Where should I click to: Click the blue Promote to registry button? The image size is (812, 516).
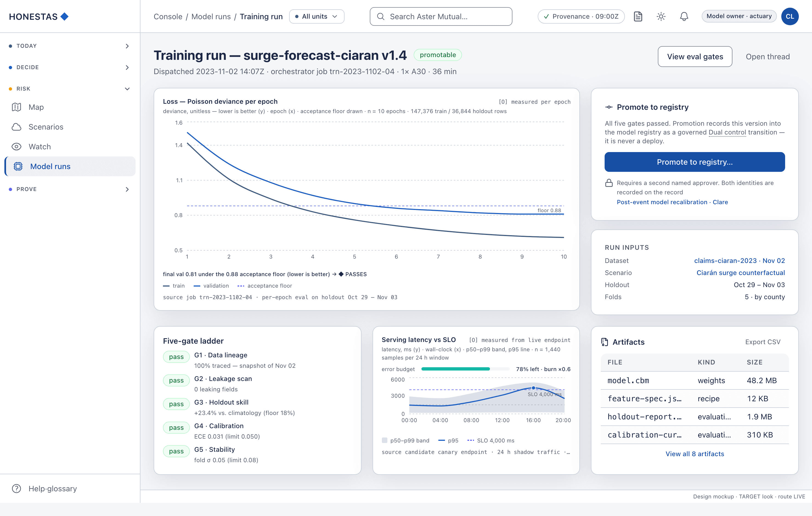(x=694, y=162)
